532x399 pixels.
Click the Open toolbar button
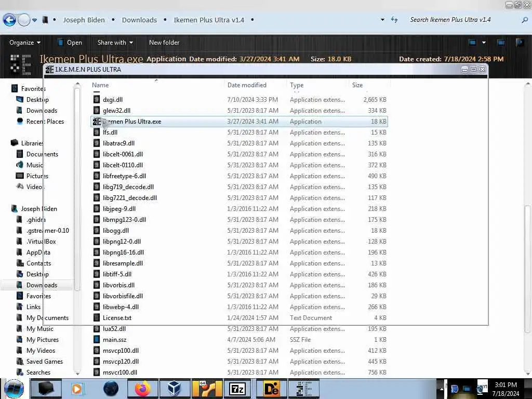tap(70, 43)
